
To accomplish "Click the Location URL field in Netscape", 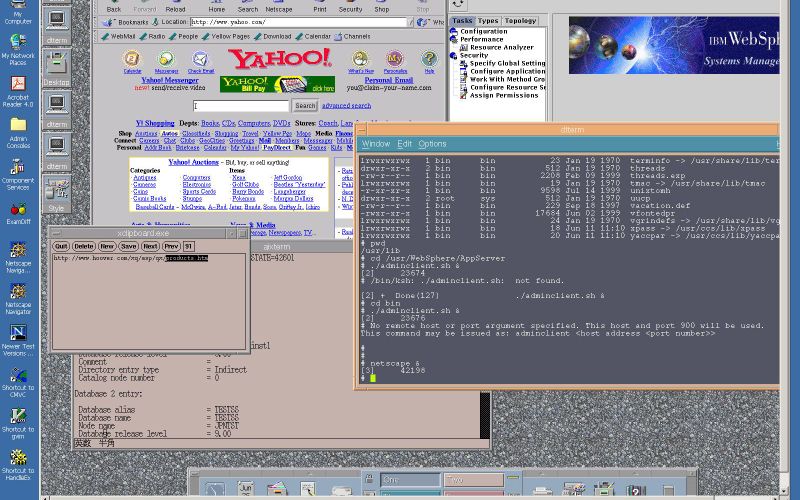I will [x=298, y=22].
